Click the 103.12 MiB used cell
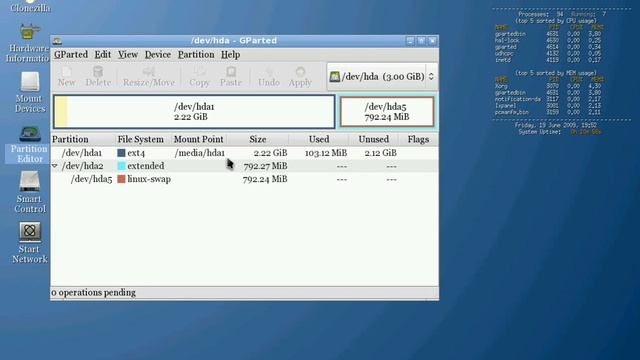 point(326,153)
